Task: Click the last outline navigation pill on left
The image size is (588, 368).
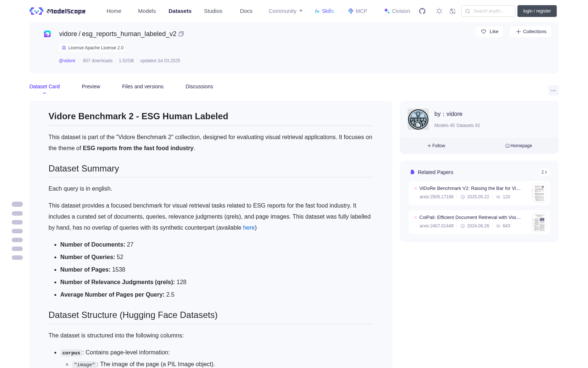Action: [x=17, y=258]
